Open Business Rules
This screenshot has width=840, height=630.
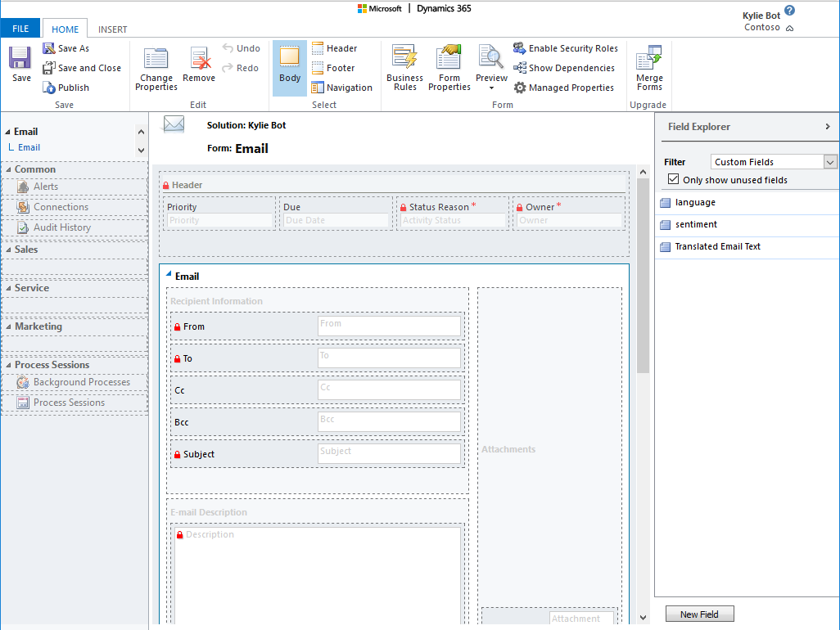pos(405,68)
